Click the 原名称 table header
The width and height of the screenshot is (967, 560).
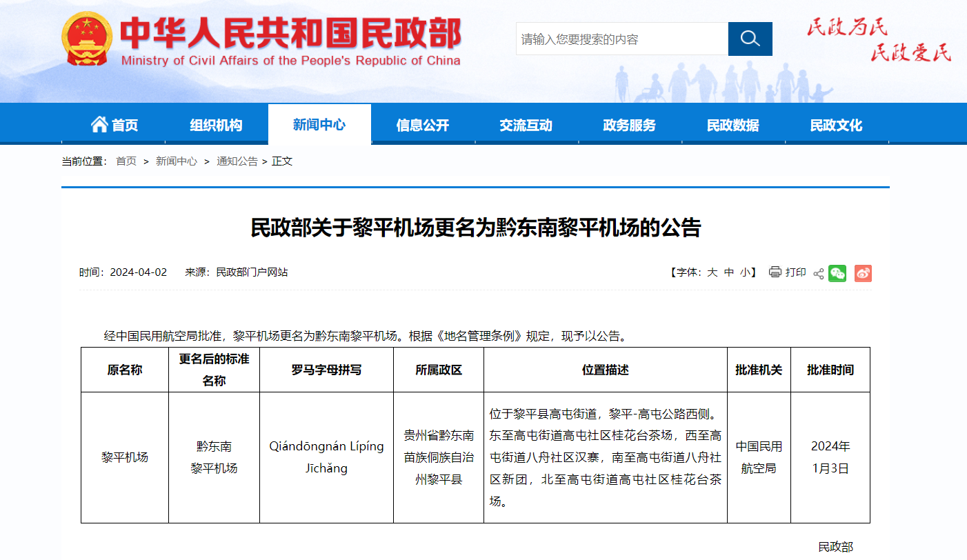(125, 370)
